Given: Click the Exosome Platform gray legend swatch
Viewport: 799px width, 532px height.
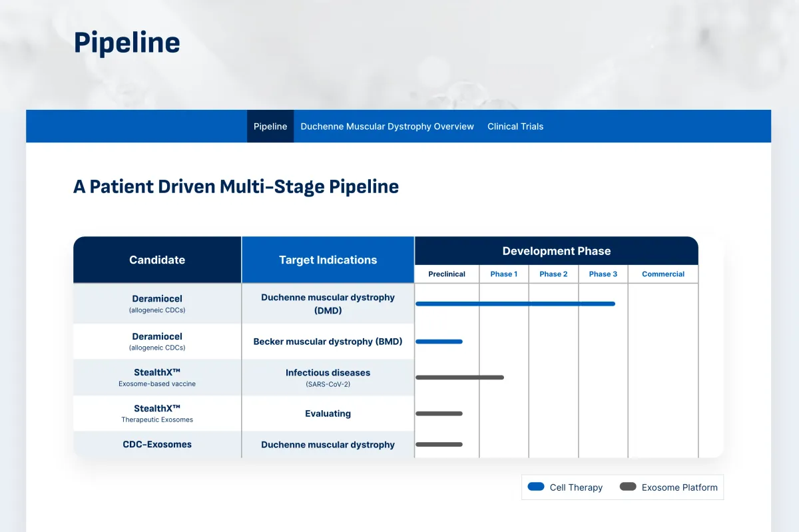Looking at the screenshot, I should click(x=628, y=487).
